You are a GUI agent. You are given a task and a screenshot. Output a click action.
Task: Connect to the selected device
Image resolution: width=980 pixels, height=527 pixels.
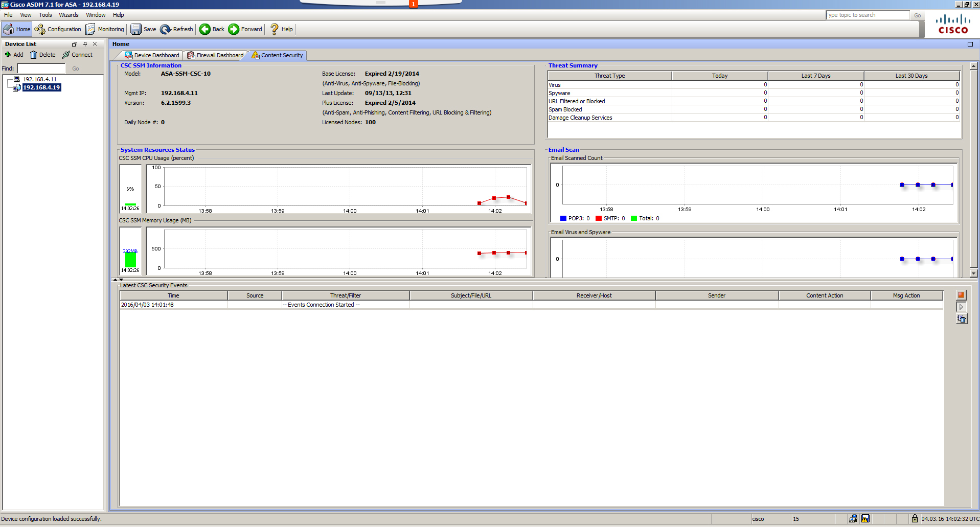(78, 55)
